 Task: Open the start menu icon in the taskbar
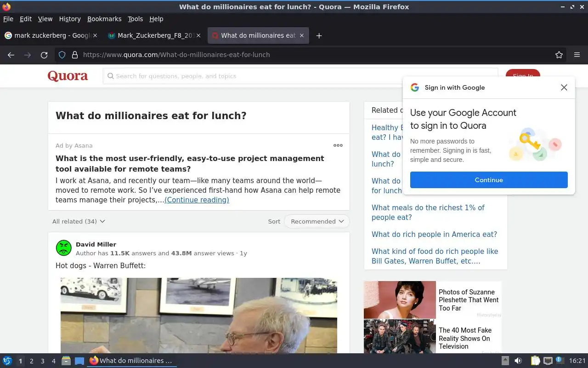click(7, 361)
